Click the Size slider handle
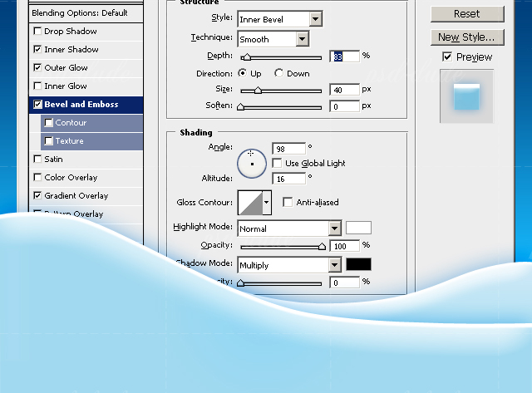This screenshot has width=532, height=393. [x=258, y=91]
